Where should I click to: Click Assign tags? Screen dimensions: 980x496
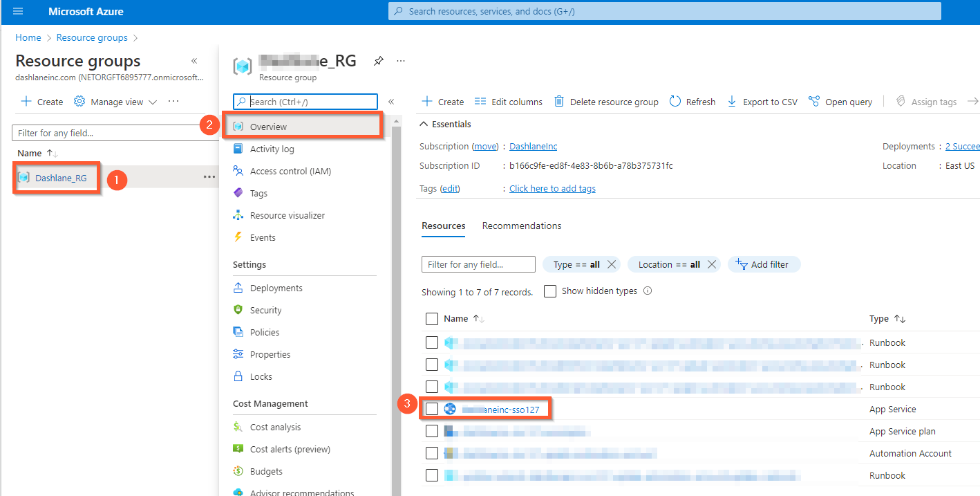click(x=926, y=102)
